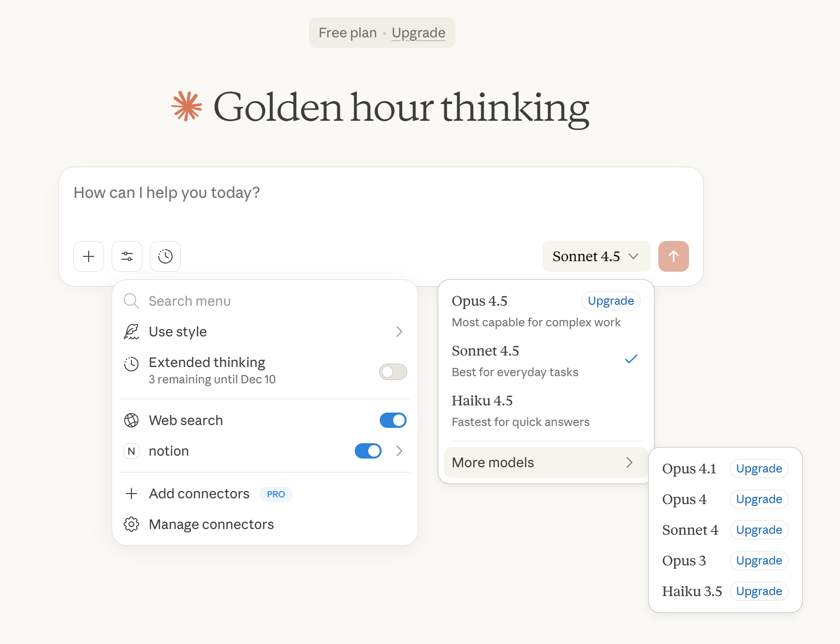840x644 pixels.
Task: Click 'Most capable for complex work' description
Action: 536,322
